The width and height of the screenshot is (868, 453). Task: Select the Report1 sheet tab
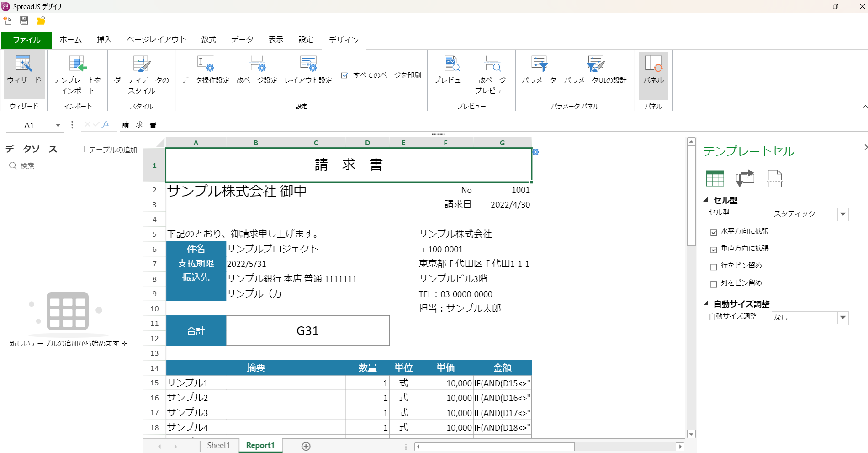click(x=260, y=446)
